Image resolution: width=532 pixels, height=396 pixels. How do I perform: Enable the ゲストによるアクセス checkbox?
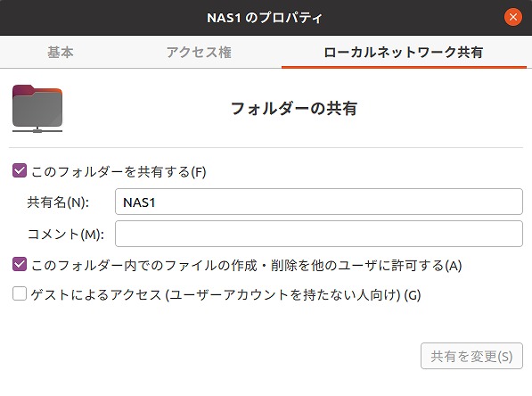point(20,293)
